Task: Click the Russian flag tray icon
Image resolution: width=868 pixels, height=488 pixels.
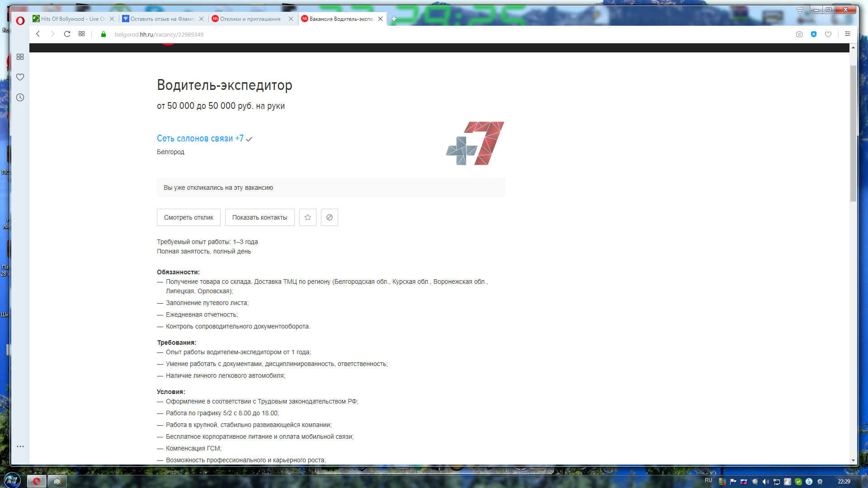Action: point(744,482)
